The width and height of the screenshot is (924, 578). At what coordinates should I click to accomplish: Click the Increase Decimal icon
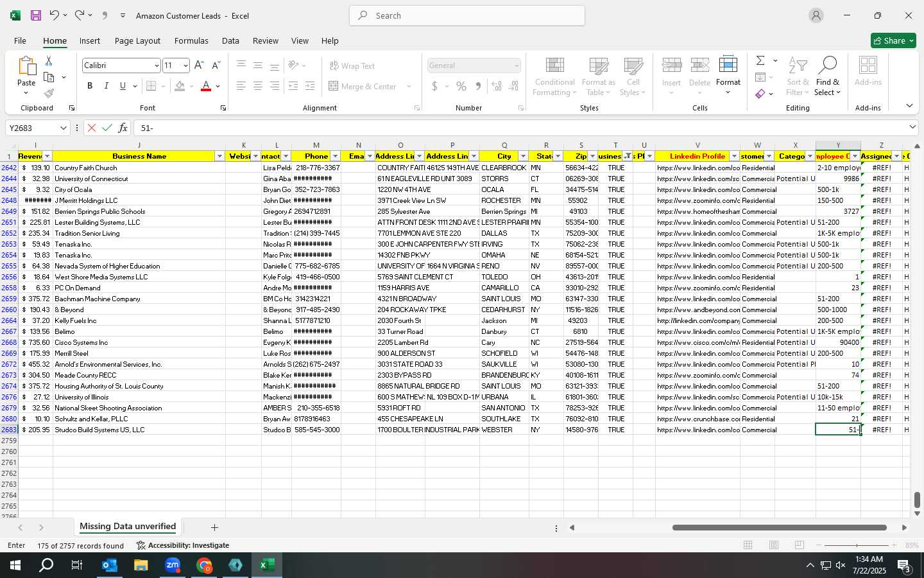497,86
